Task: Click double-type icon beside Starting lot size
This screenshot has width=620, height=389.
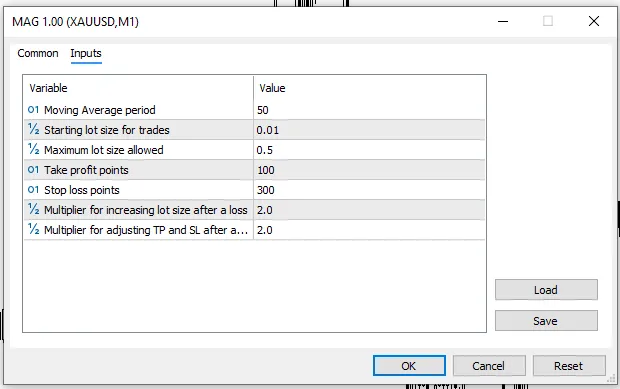Action: (x=33, y=130)
